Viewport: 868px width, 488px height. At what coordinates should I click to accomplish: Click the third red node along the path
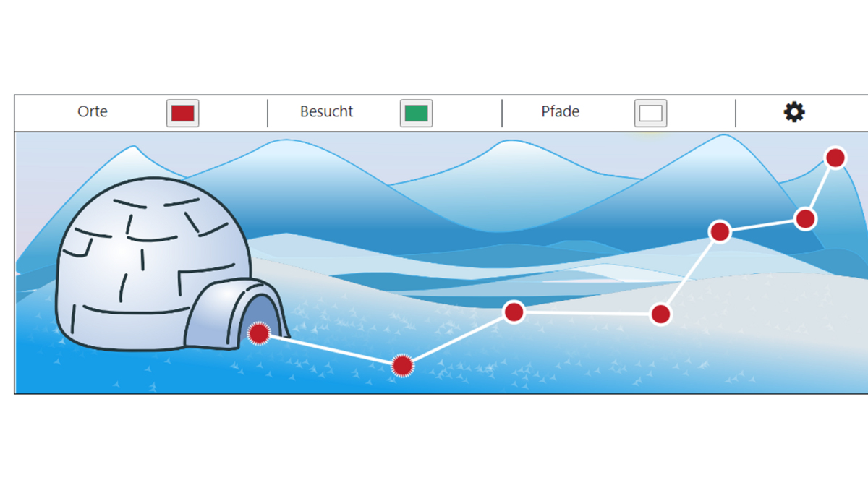(514, 312)
